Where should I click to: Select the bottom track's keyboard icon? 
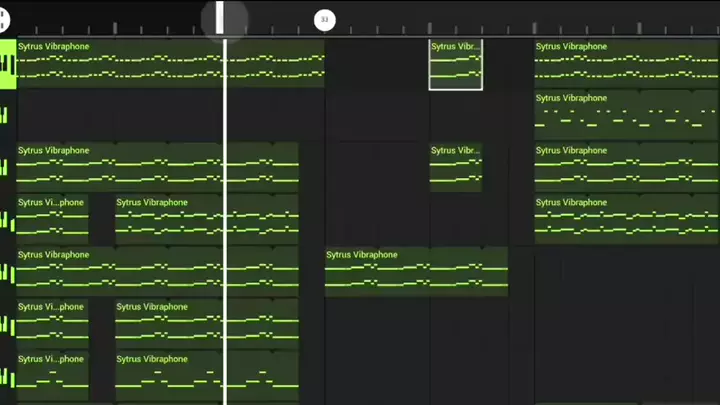pos(7,375)
